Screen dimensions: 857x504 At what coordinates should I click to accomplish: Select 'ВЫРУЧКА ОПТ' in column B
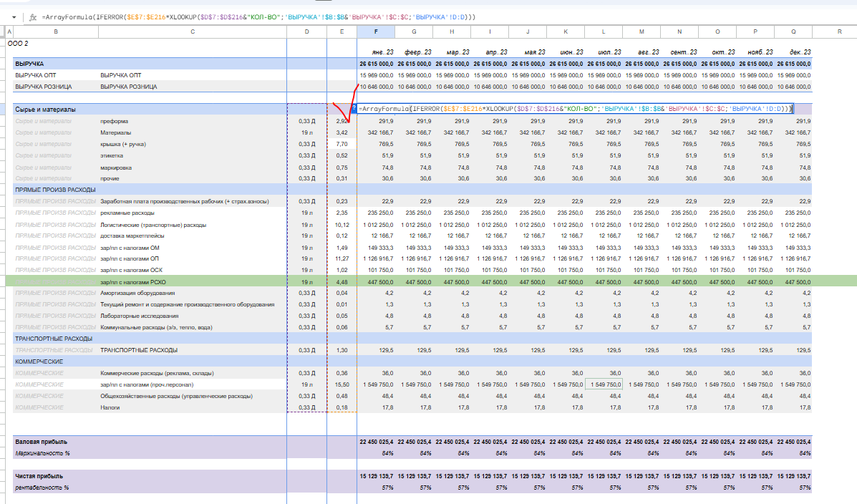pyautogui.click(x=36, y=75)
